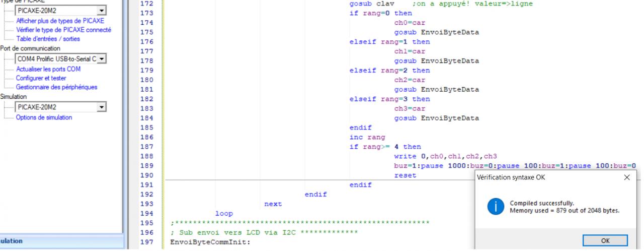The width and height of the screenshot is (644, 251).
Task: Click the 'EnvoiByteCommInit:' label line
Action: coord(210,243)
